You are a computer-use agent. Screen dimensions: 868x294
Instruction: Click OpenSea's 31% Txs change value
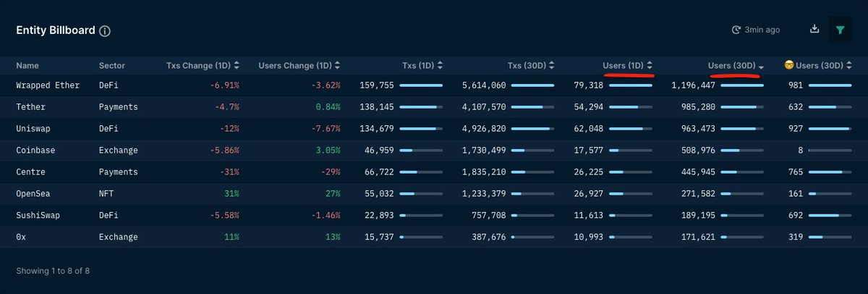pyautogui.click(x=231, y=194)
